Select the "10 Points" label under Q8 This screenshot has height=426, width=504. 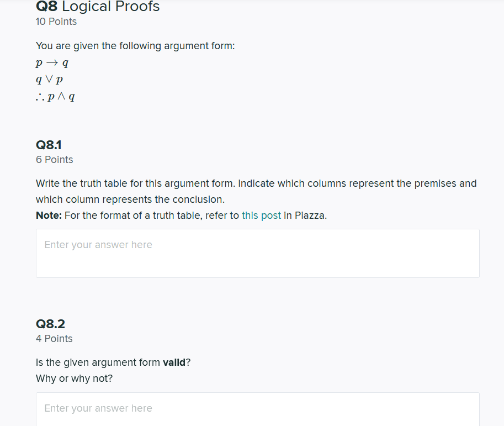(x=56, y=22)
